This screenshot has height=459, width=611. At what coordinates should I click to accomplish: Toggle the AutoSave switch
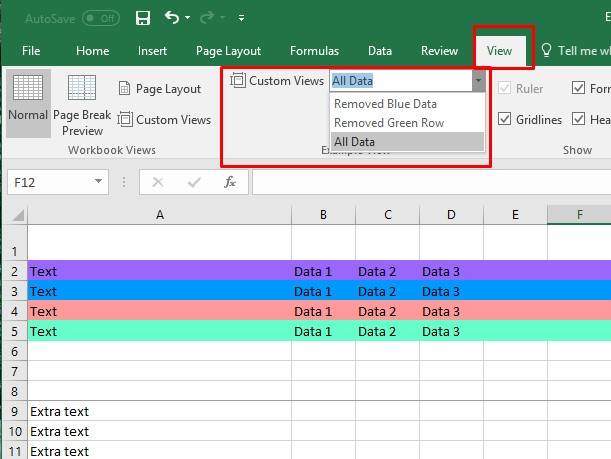100,18
